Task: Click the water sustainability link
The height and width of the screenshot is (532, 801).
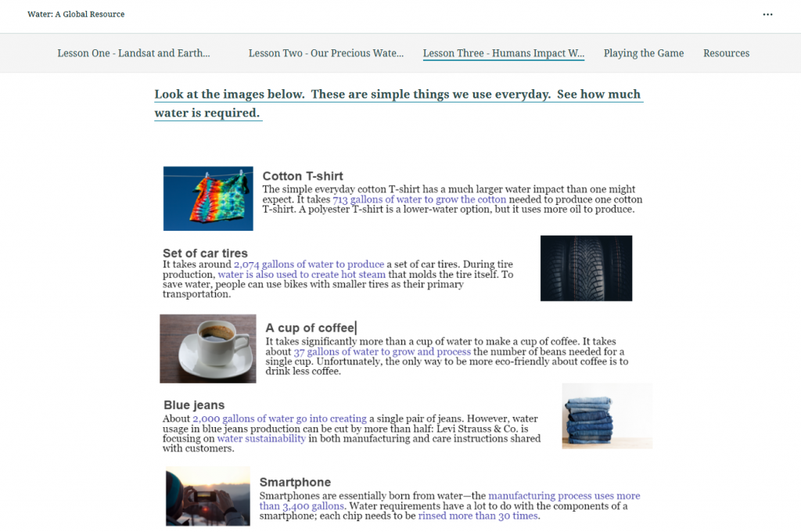Action: point(261,439)
